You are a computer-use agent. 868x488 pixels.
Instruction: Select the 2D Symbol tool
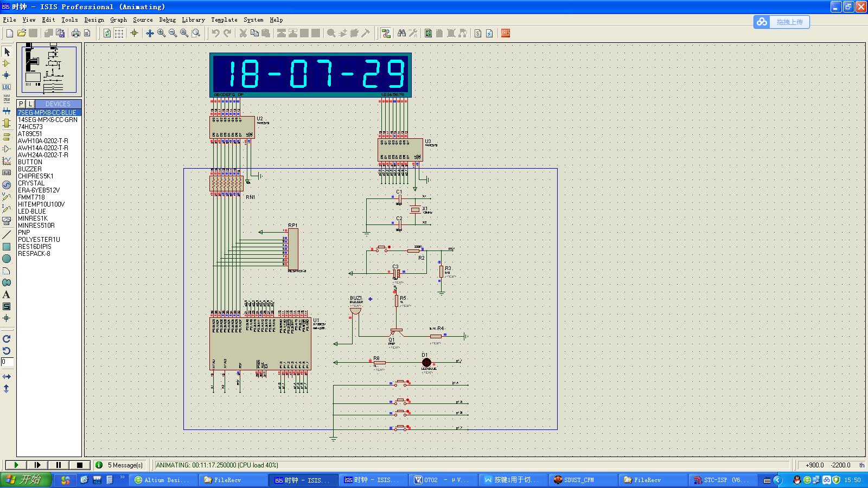[x=7, y=306]
